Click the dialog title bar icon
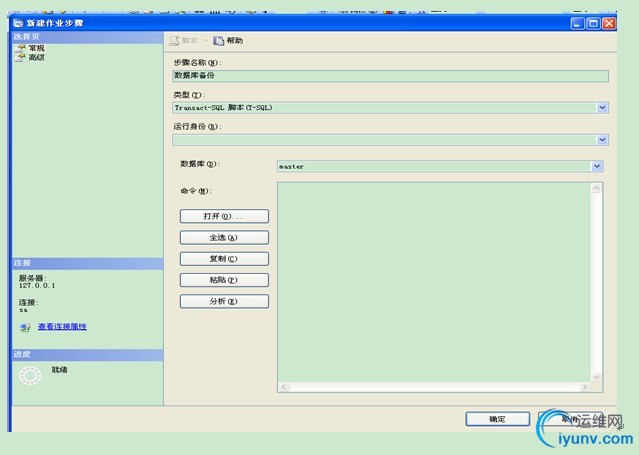 click(x=18, y=23)
